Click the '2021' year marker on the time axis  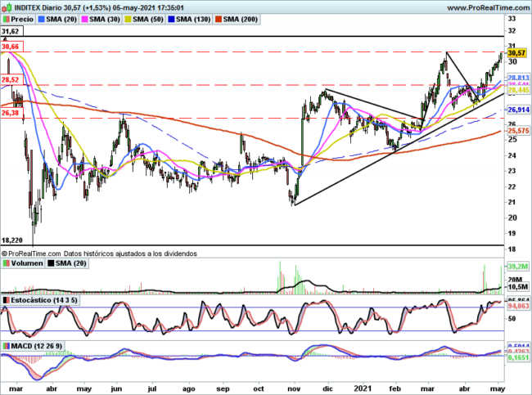(363, 388)
